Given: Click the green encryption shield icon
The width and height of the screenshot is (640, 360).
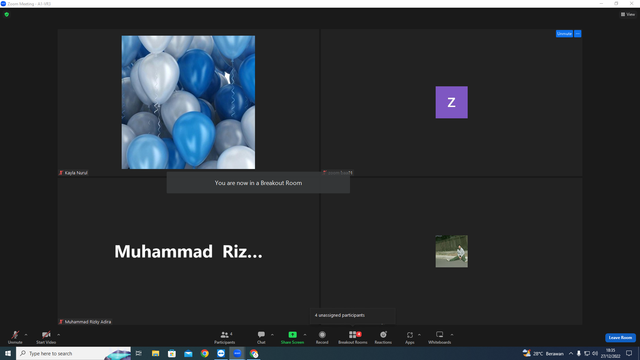Looking at the screenshot, I should tap(7, 14).
